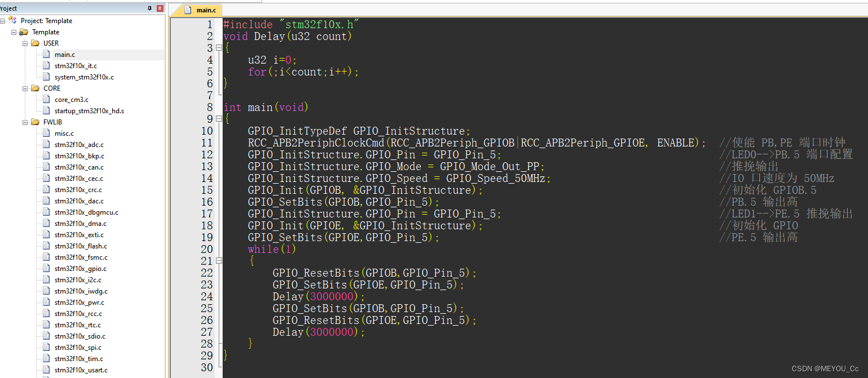Screen dimensions: 868x378
Task: Click the file icon beside stm32f10x_dbgmcu.c
Action: 46,212
